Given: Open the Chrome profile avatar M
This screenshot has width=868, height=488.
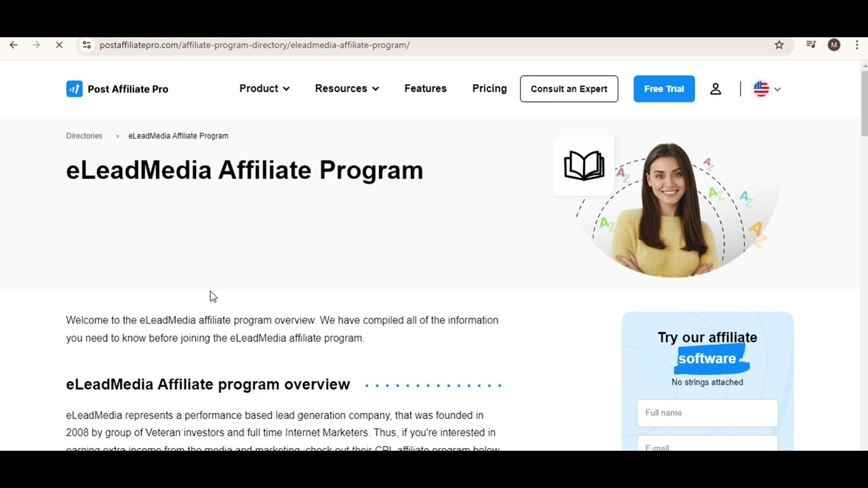Looking at the screenshot, I should (834, 45).
